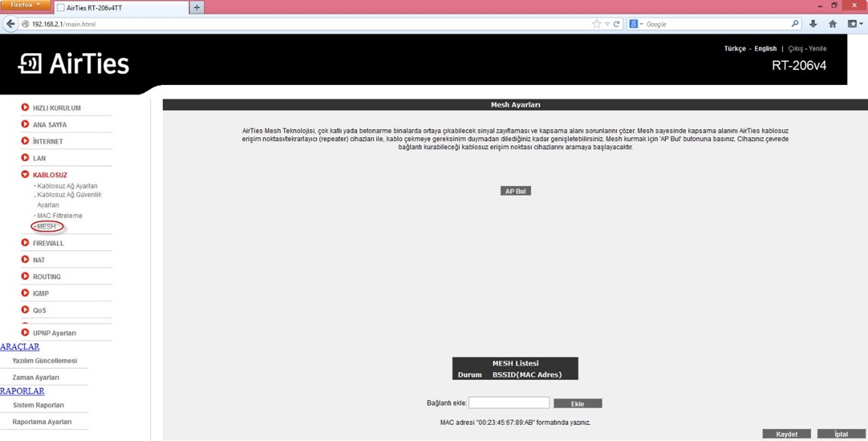Open MAC Filtreleme submenu item
868x441 pixels.
coord(60,216)
